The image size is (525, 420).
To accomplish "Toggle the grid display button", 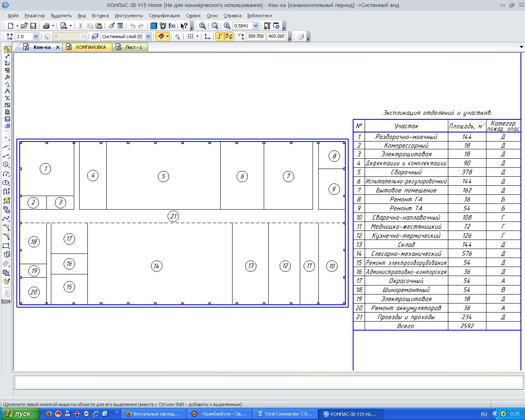I will [x=191, y=37].
